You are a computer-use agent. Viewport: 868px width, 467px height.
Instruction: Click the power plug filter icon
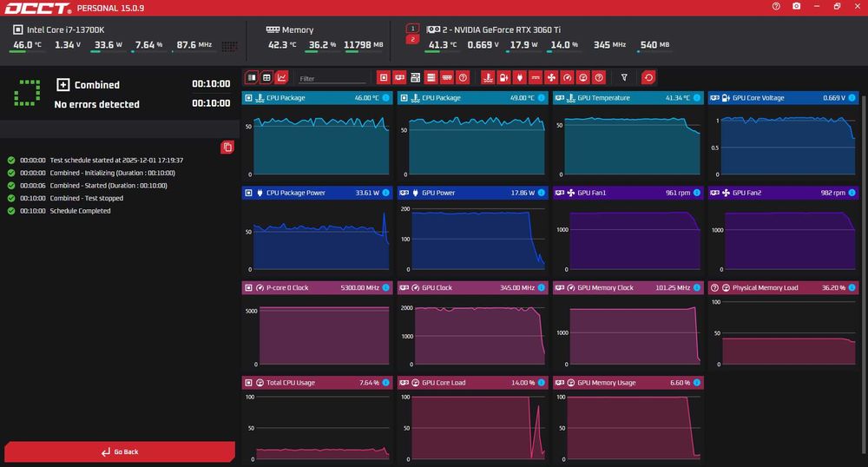click(x=519, y=78)
